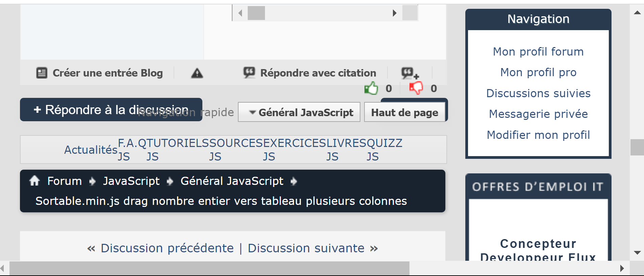Open Messagerie privée link
This screenshot has width=644, height=276.
tap(538, 114)
